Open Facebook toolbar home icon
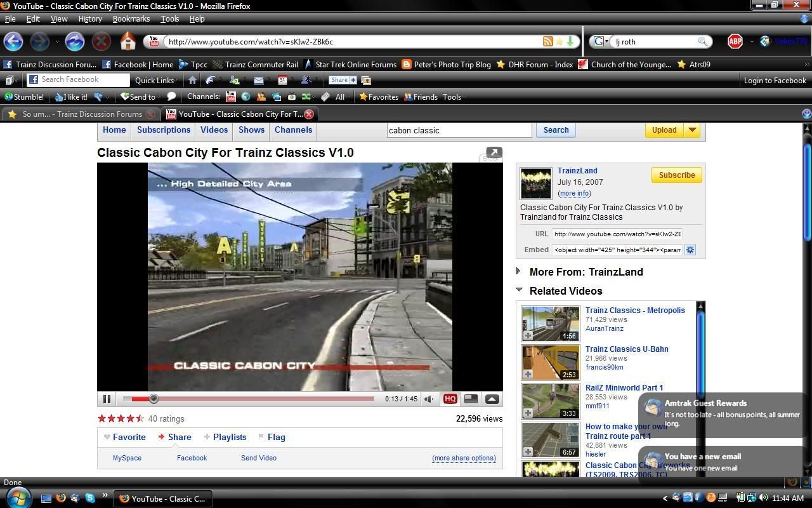The width and height of the screenshot is (812, 508). click(192, 80)
